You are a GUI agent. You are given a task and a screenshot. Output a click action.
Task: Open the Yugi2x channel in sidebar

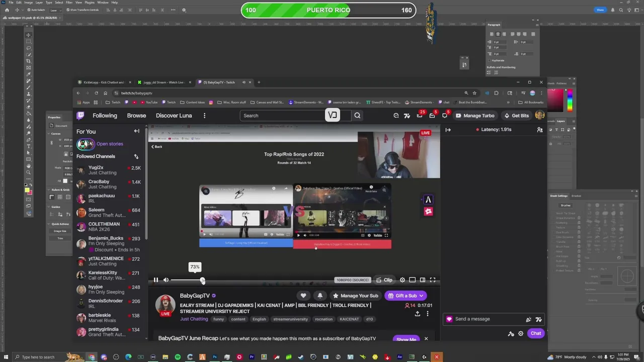[x=108, y=170]
